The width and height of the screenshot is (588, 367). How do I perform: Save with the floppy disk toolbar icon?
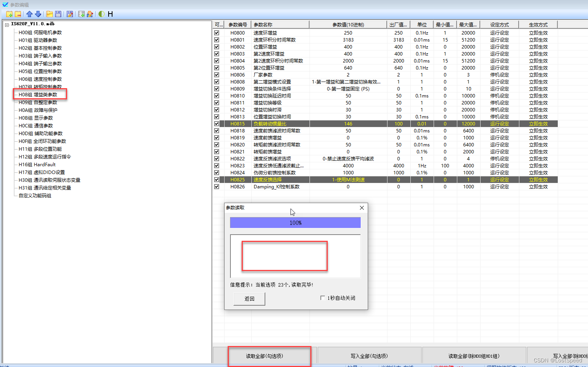[58, 14]
